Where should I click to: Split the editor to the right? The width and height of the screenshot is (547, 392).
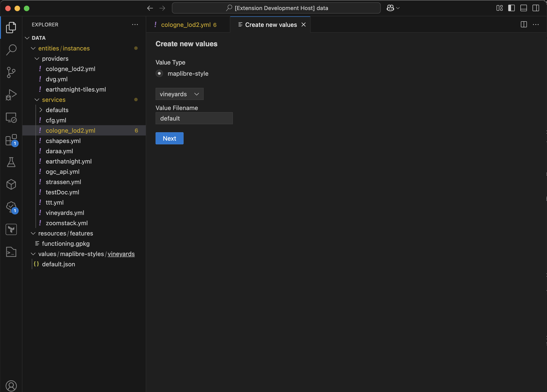pyautogui.click(x=524, y=25)
